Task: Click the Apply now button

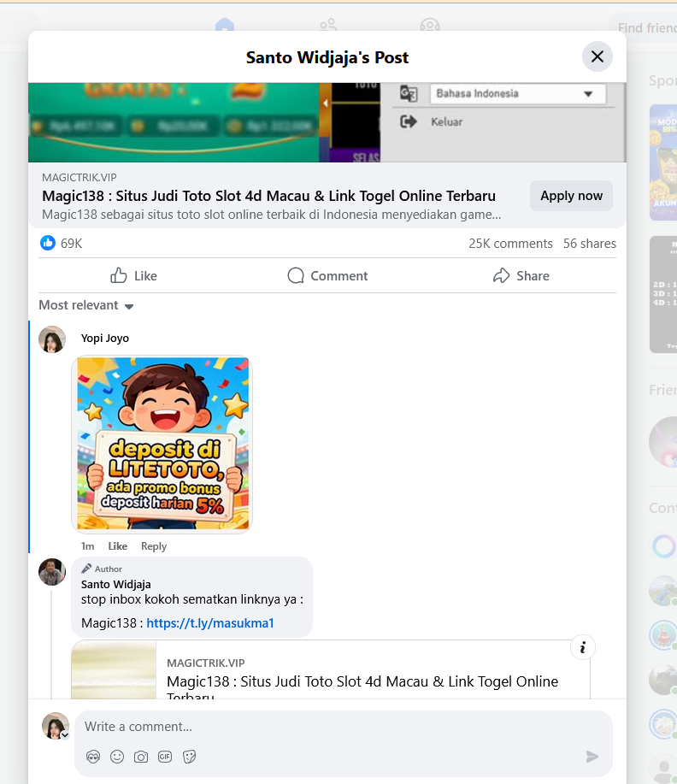Action: tap(571, 196)
